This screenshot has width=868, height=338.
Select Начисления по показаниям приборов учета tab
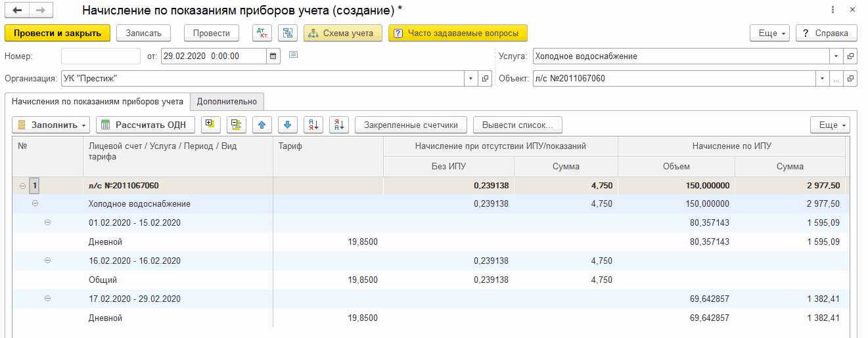click(97, 102)
